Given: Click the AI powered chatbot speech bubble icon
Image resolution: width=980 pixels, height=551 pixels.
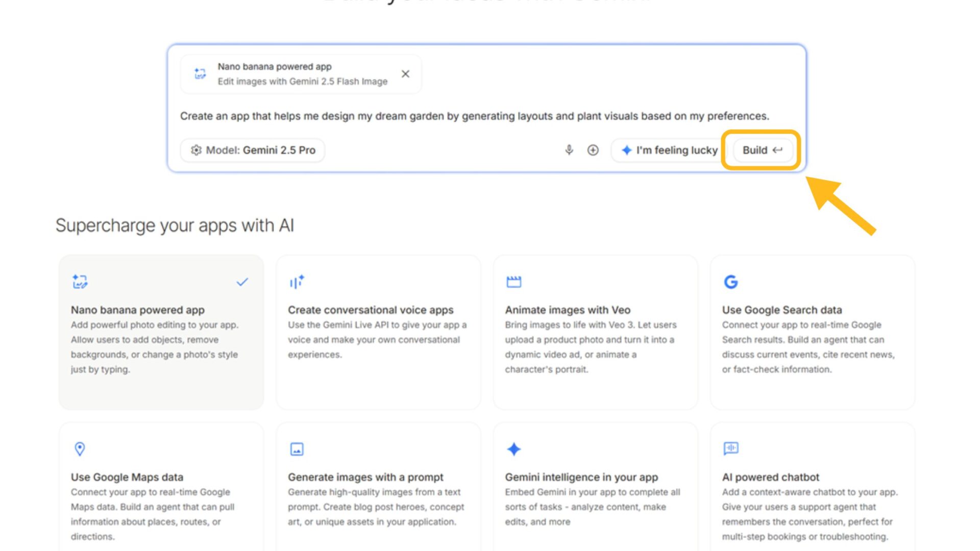Looking at the screenshot, I should pos(730,448).
